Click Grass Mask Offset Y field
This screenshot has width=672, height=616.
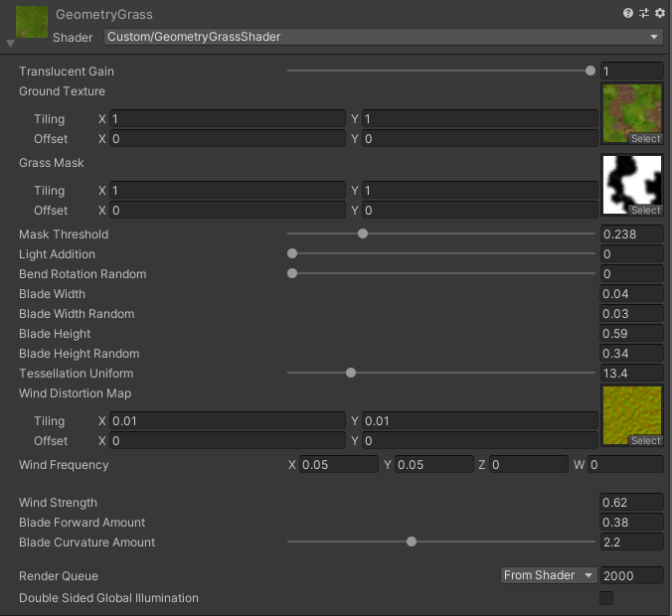coord(480,211)
